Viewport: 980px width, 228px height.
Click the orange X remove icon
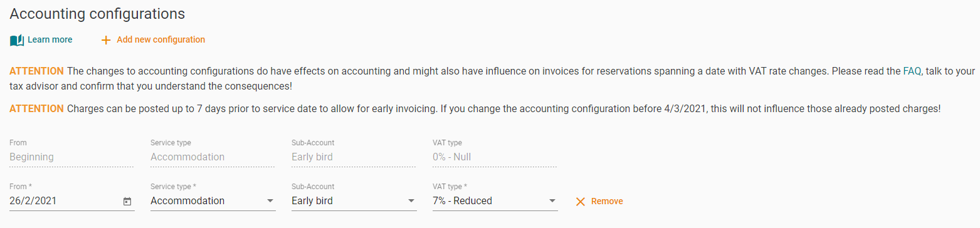tap(581, 202)
